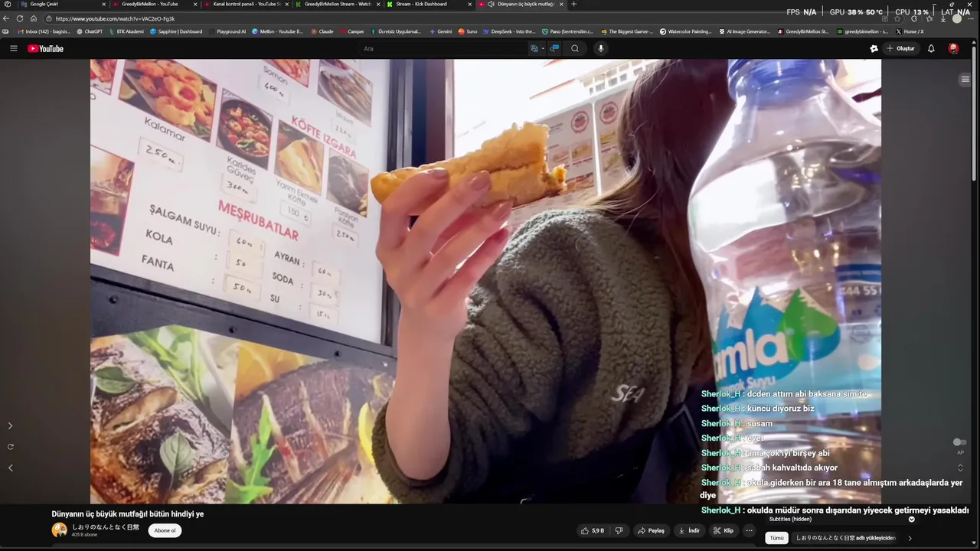This screenshot has height=551, width=980.
Task: Download the video with İndir
Action: (689, 530)
